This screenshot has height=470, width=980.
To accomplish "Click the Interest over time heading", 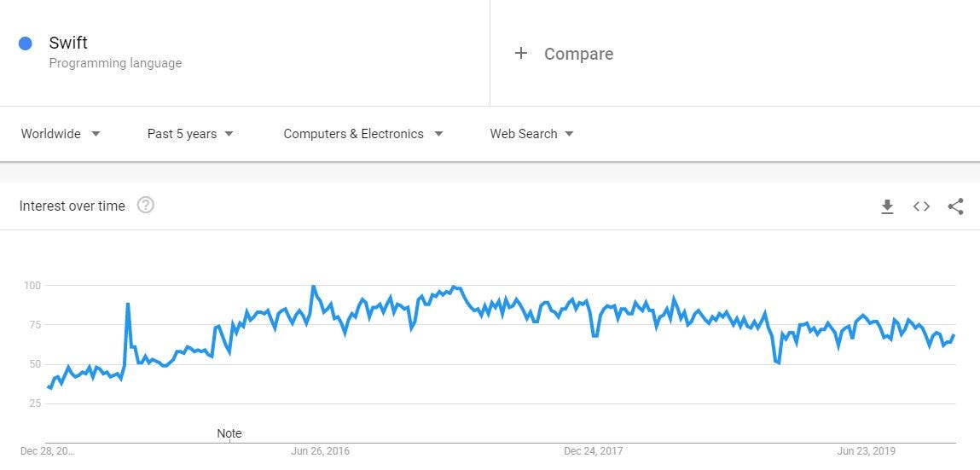I will 72,206.
